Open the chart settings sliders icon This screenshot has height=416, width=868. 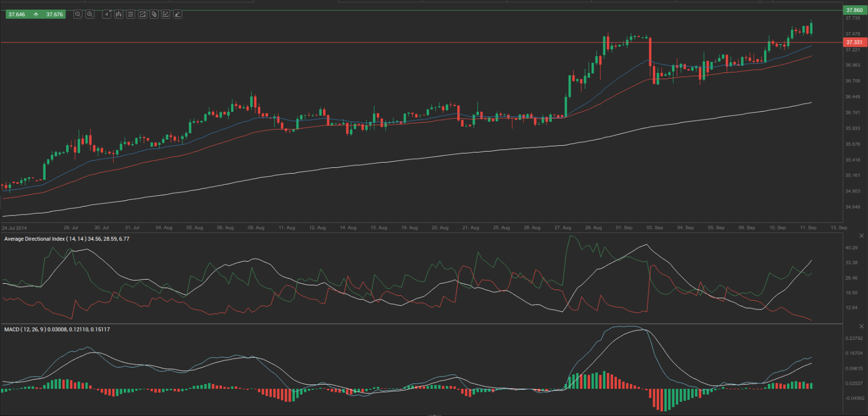[131, 14]
